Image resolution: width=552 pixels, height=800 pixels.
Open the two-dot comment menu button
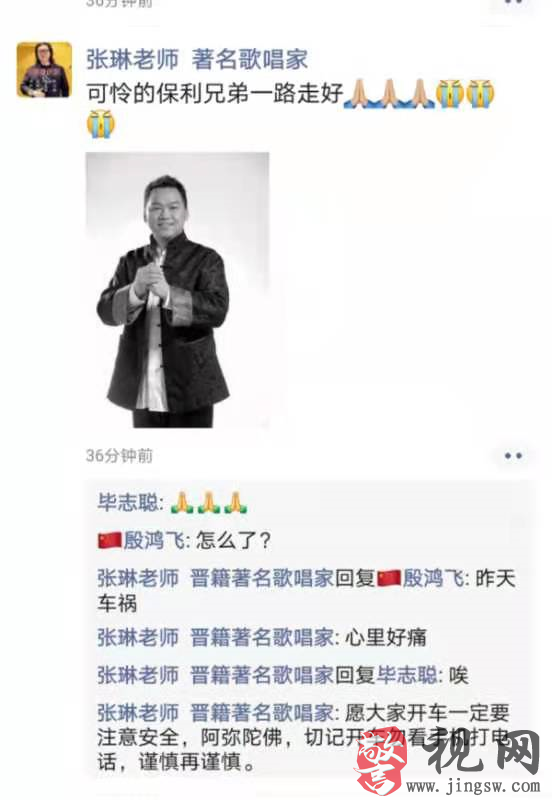tap(513, 456)
